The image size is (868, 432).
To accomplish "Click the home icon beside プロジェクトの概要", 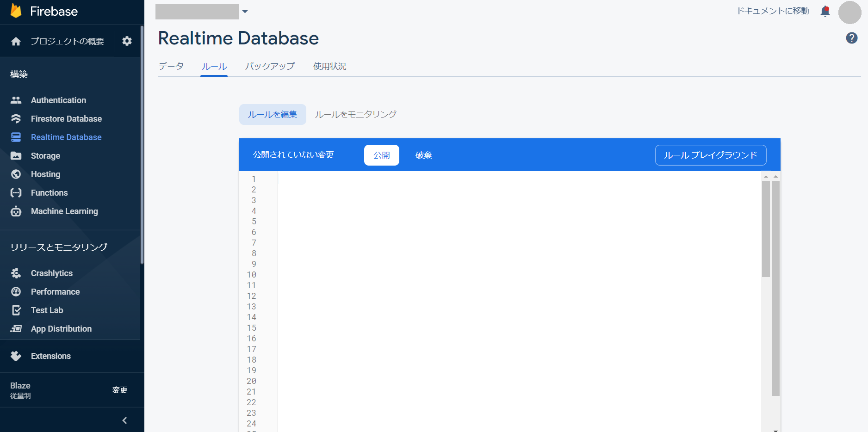I will (16, 41).
